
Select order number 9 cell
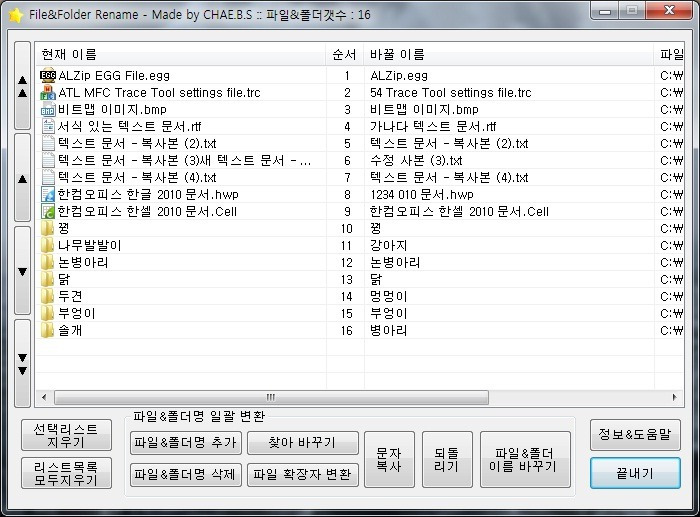pyautogui.click(x=347, y=212)
